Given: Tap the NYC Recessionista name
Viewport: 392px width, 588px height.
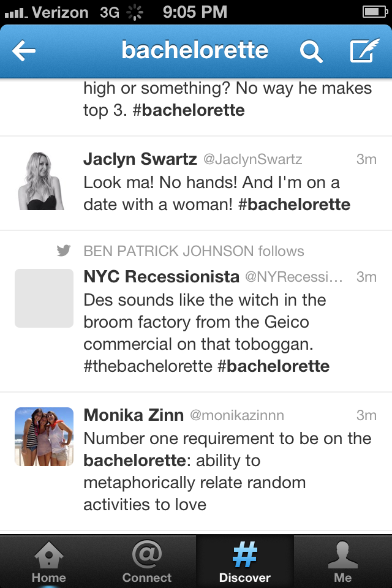Looking at the screenshot, I should (161, 277).
